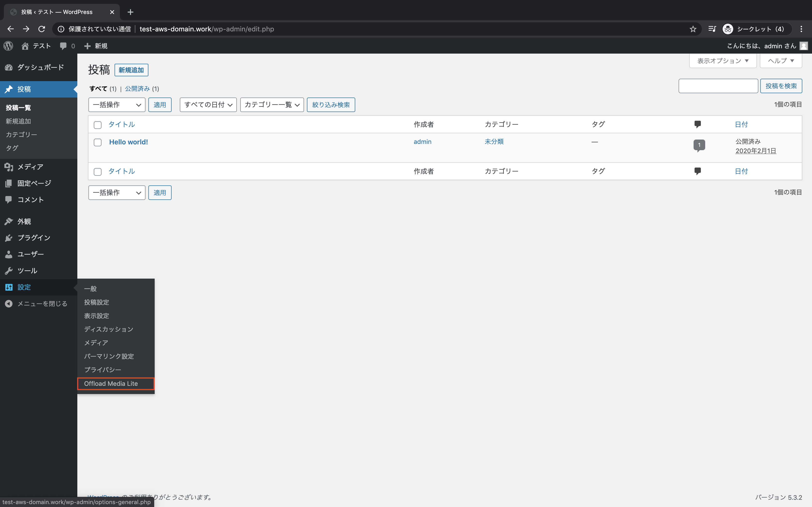Select Offload Media Lite in settings submenu
The width and height of the screenshot is (812, 507).
click(111, 384)
